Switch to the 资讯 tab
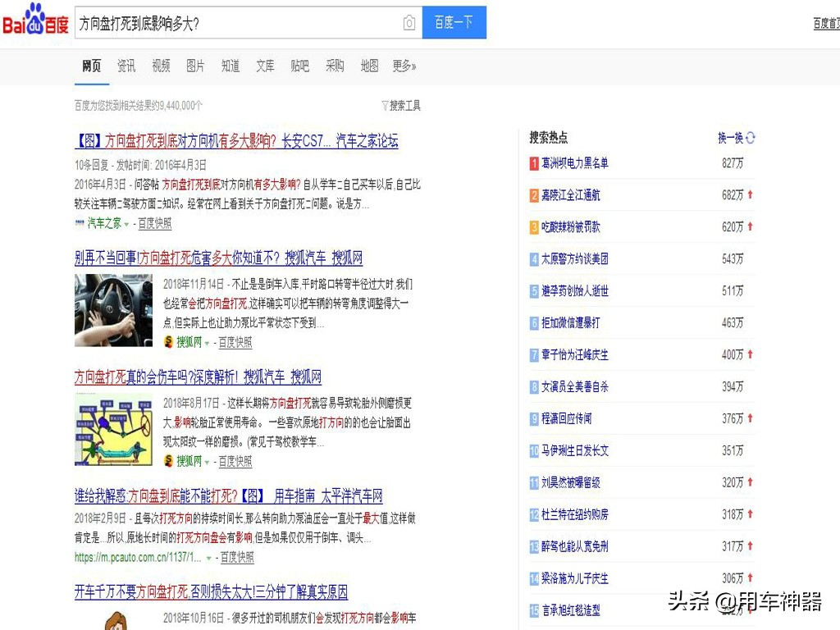 126,66
